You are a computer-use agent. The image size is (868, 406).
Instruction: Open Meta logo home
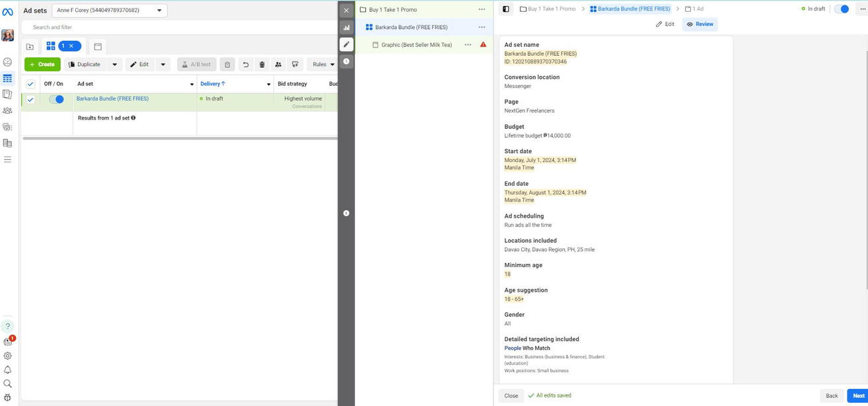[x=8, y=11]
